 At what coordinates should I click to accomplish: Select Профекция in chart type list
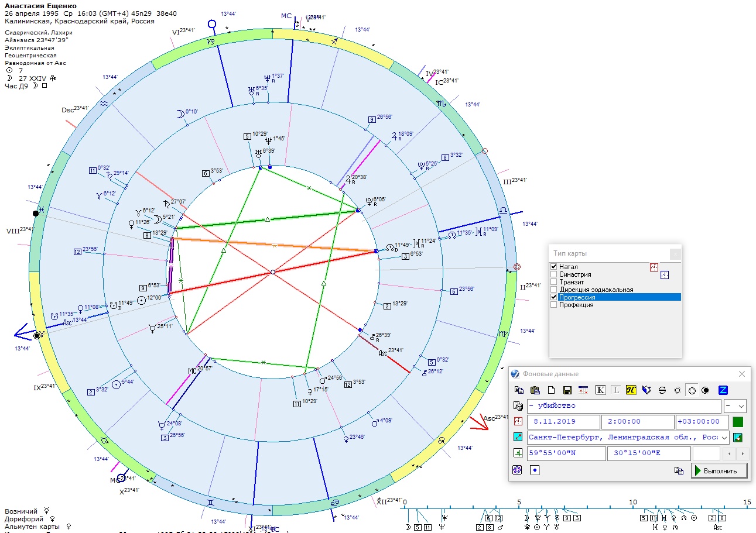[576, 305]
